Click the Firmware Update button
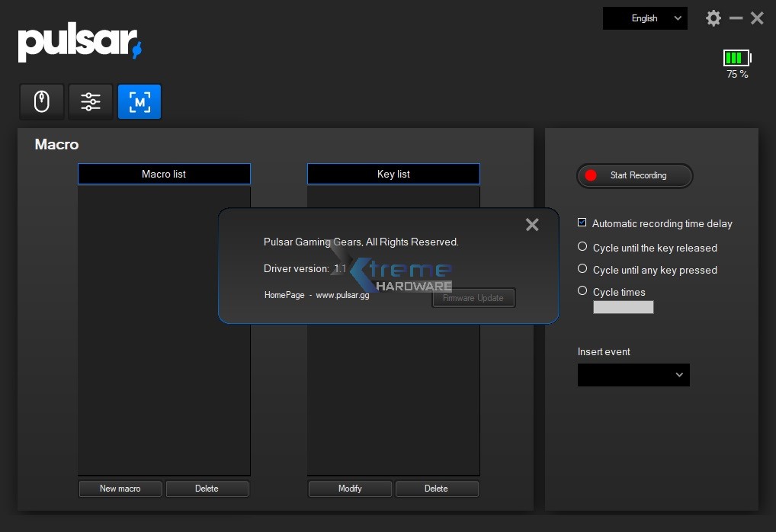 pyautogui.click(x=473, y=298)
